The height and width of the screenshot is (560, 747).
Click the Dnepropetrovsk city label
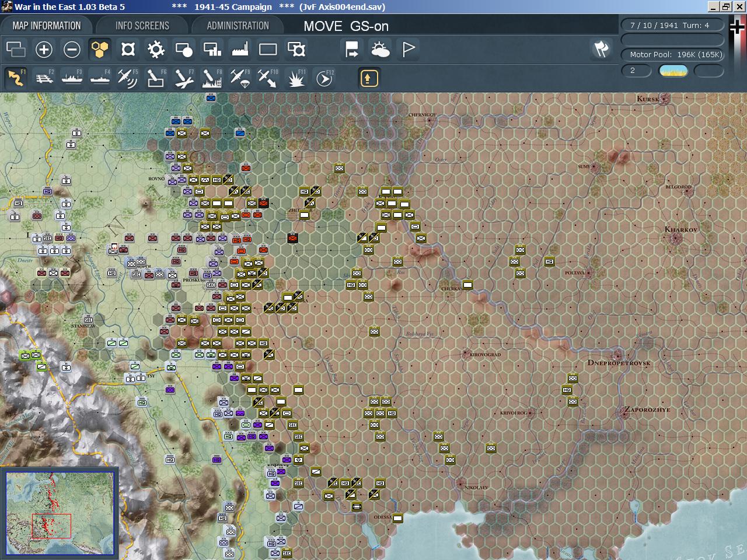619,362
